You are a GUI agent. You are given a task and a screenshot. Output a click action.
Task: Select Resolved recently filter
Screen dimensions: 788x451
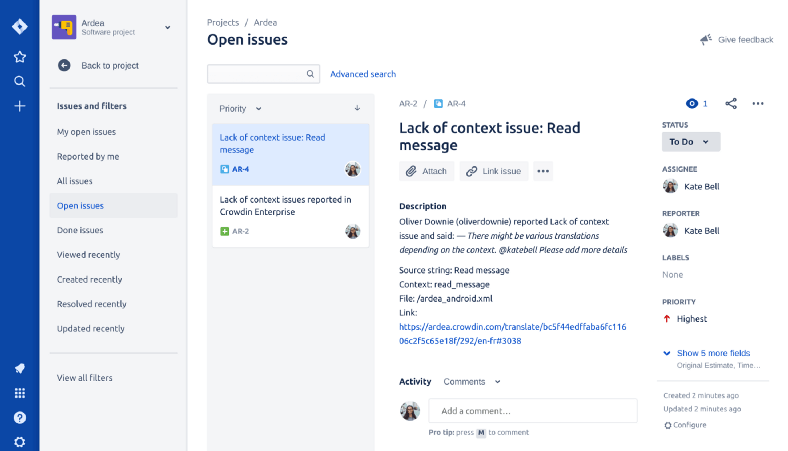(91, 304)
